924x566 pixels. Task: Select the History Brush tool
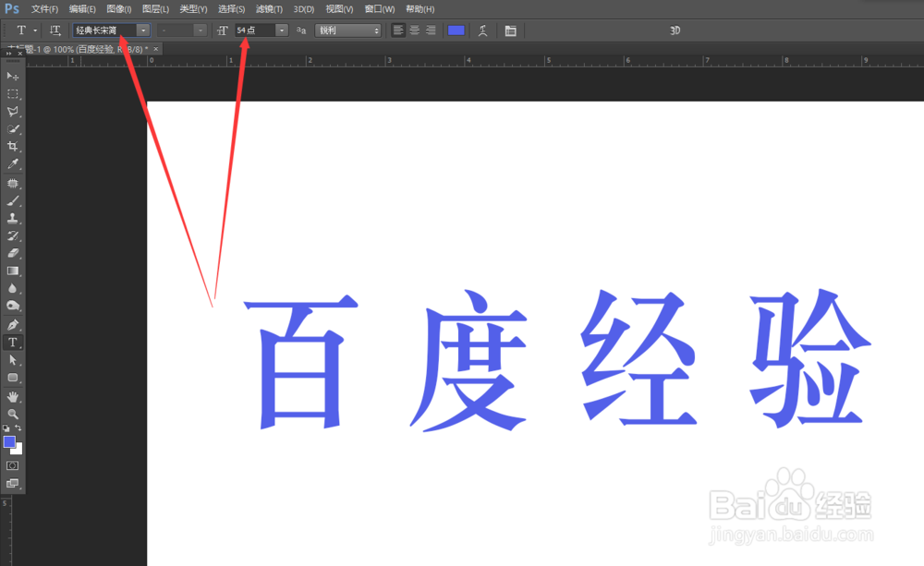click(x=12, y=236)
